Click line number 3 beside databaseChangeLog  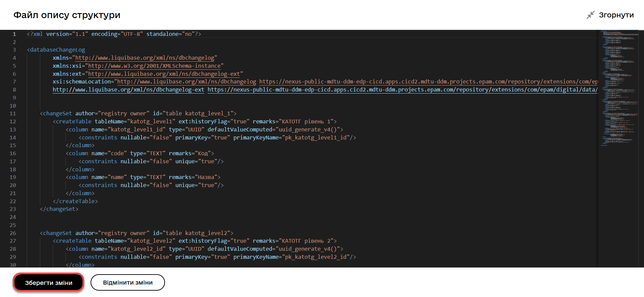[x=14, y=50]
